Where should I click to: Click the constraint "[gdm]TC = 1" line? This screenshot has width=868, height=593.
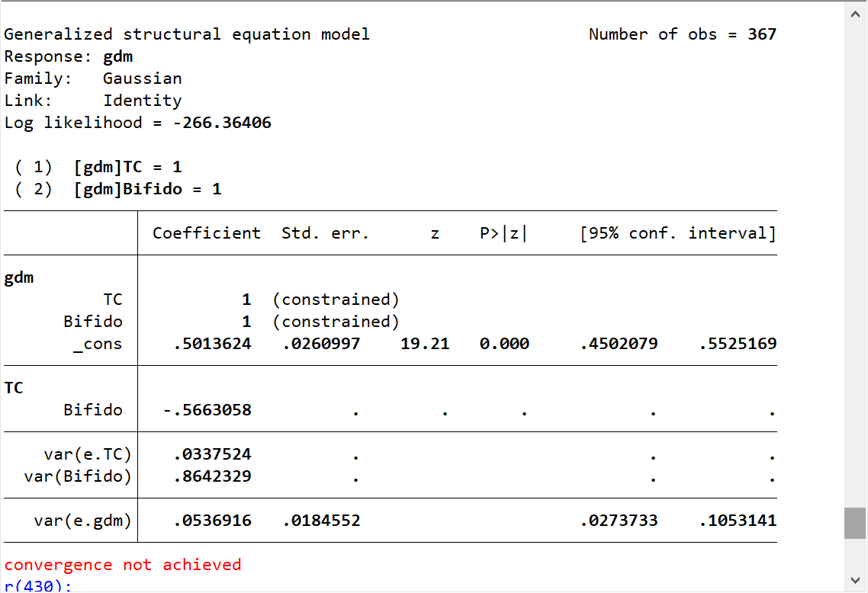[x=127, y=167]
